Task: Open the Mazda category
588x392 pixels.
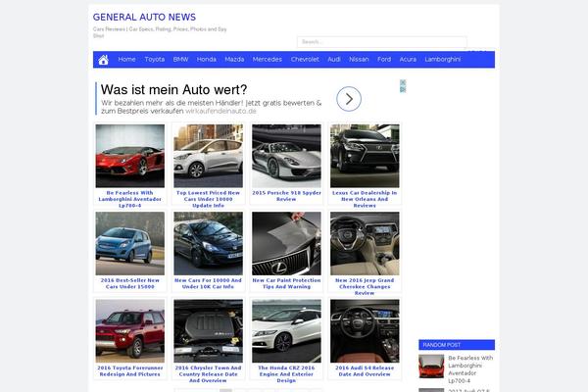Action: pos(234,59)
